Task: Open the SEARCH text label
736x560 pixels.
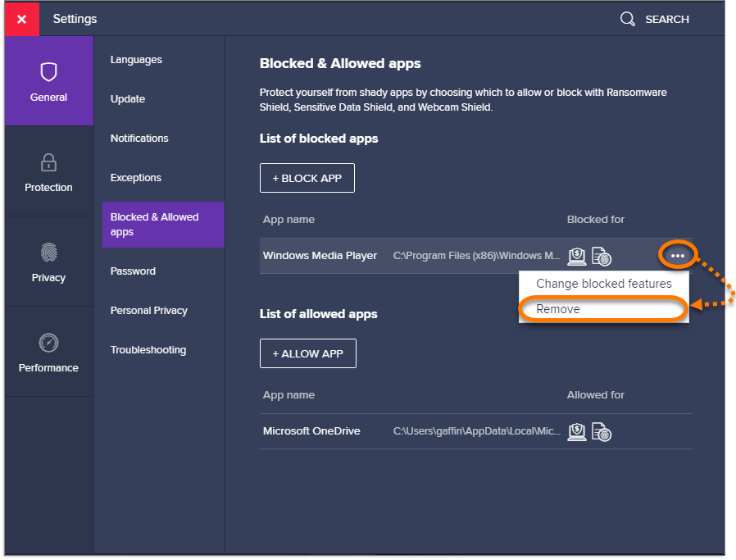Action: click(666, 20)
